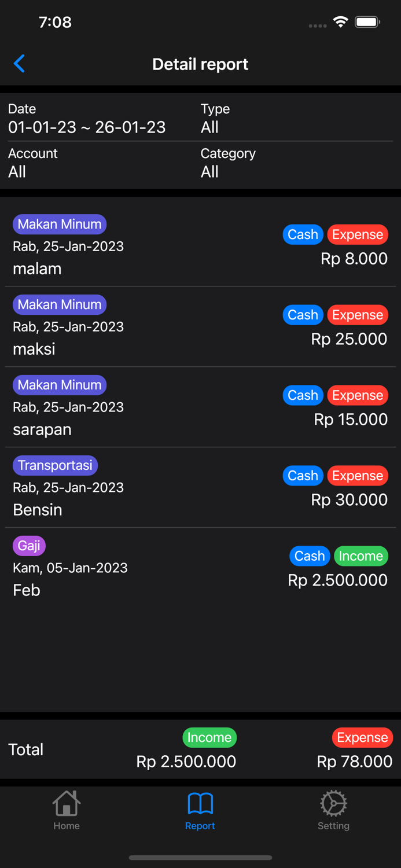Screen dimensions: 401x868
Task: Select the Gaji category badge on Feb entry
Action: tap(29, 545)
